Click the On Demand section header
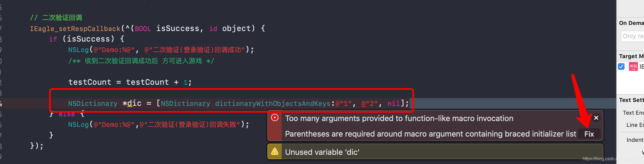The width and height of the screenshot is (644, 164). pyautogui.click(x=631, y=23)
